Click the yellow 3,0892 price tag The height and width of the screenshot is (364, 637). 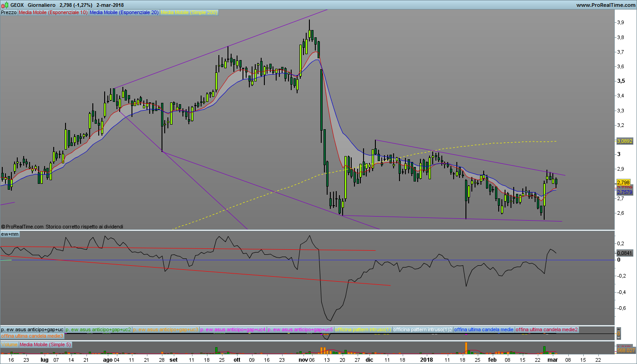[625, 142]
